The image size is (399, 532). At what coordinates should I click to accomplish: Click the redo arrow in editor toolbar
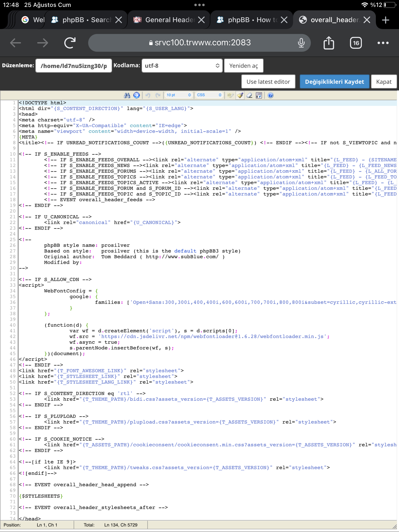click(x=158, y=95)
